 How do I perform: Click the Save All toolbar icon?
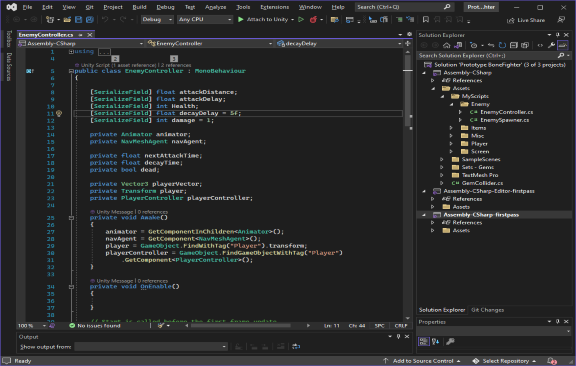pos(90,19)
